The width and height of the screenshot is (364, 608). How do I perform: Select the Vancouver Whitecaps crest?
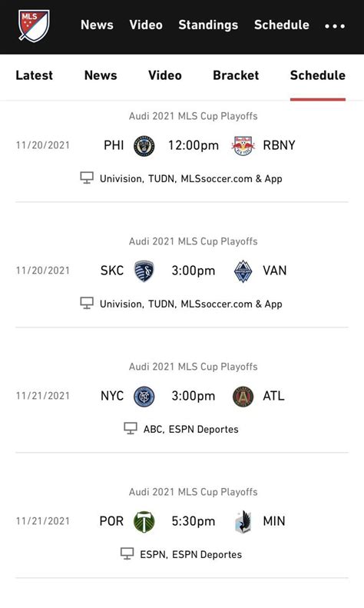[x=243, y=271]
